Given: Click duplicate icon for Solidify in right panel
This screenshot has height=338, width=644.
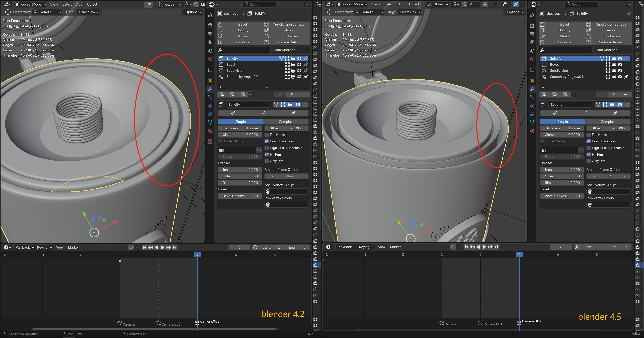Looking at the screenshot, I should tap(585, 113).
